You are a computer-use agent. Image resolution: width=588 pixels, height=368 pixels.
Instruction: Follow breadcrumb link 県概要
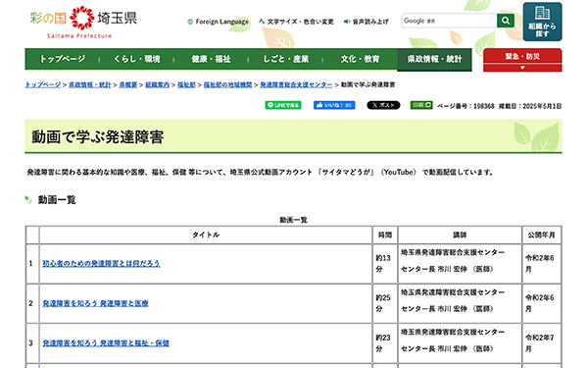point(128,84)
